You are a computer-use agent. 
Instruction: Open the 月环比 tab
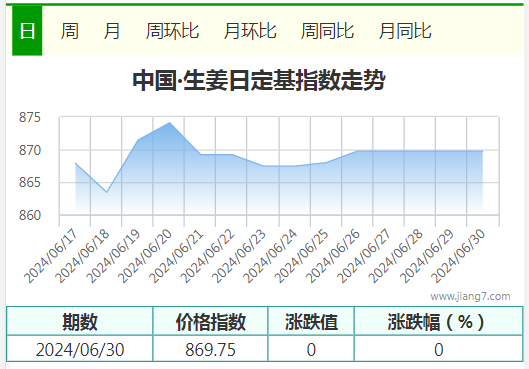tap(250, 31)
